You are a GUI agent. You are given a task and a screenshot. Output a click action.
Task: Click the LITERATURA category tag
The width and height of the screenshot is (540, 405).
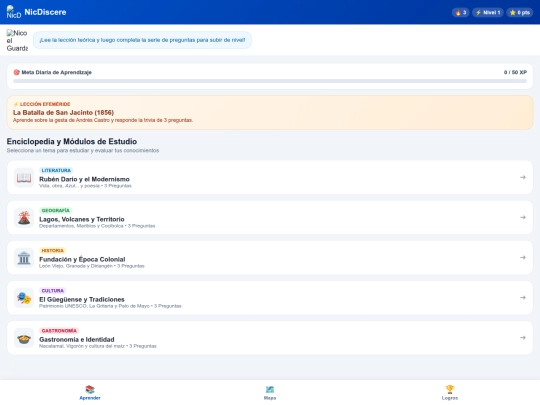[56, 170]
